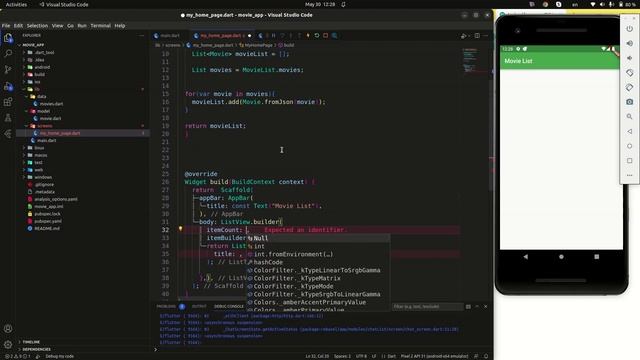
Task: Expand the Dependencies section
Action: point(36,349)
